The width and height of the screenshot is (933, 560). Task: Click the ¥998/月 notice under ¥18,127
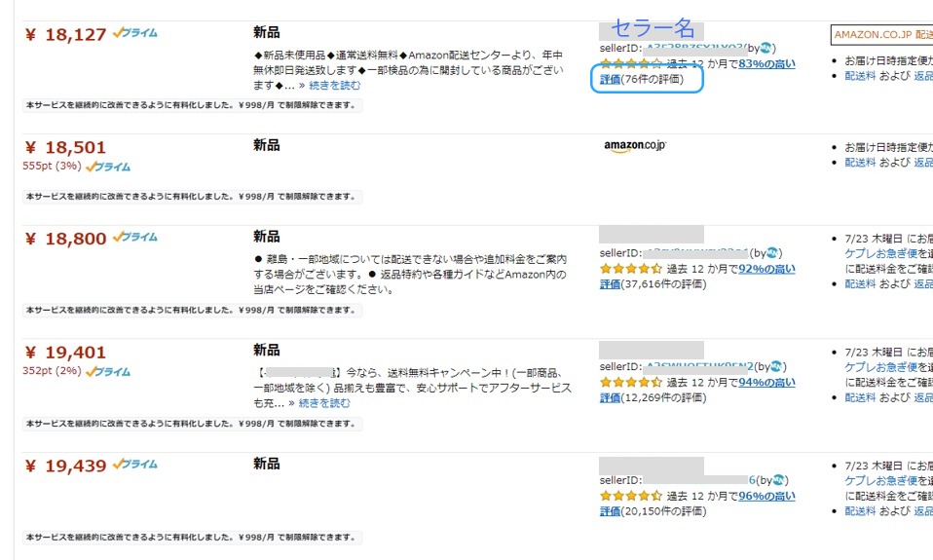(193, 105)
